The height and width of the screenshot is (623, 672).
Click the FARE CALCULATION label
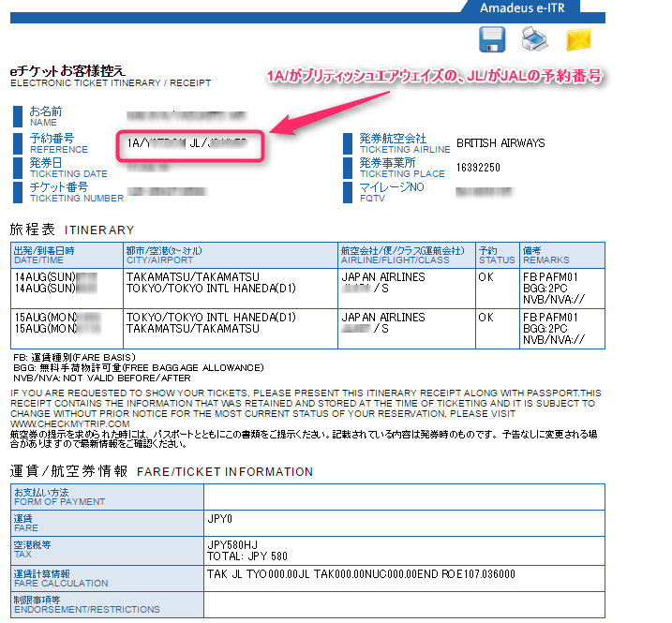pos(61,583)
